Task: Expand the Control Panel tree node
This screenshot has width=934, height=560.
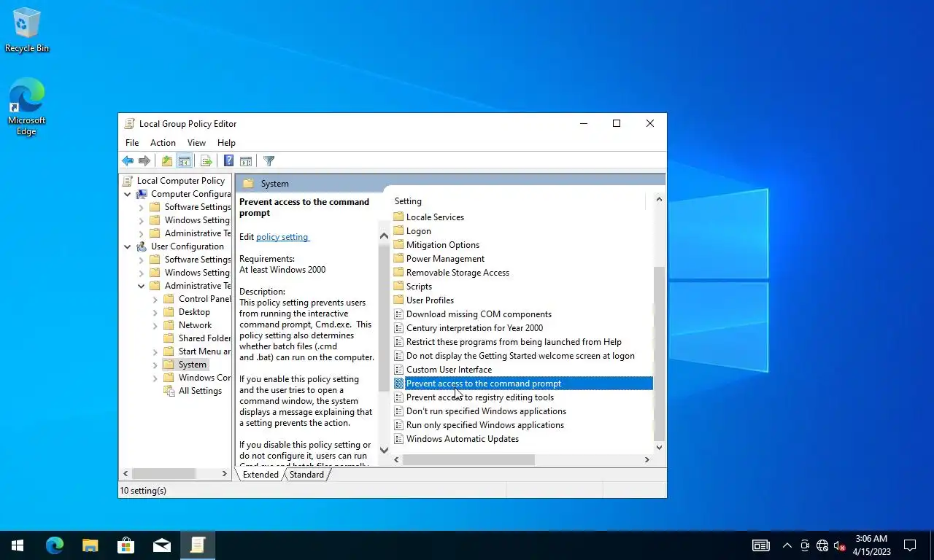Action: [155, 299]
